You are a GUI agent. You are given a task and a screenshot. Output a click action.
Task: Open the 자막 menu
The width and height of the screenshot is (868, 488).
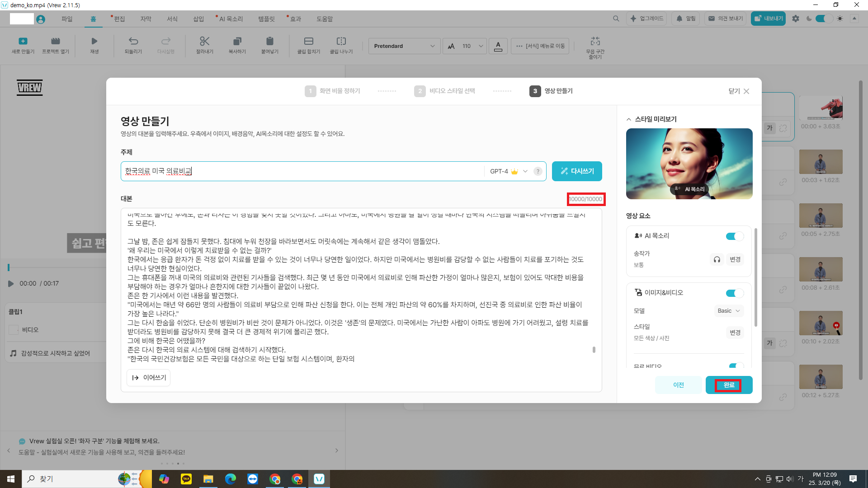coord(146,19)
